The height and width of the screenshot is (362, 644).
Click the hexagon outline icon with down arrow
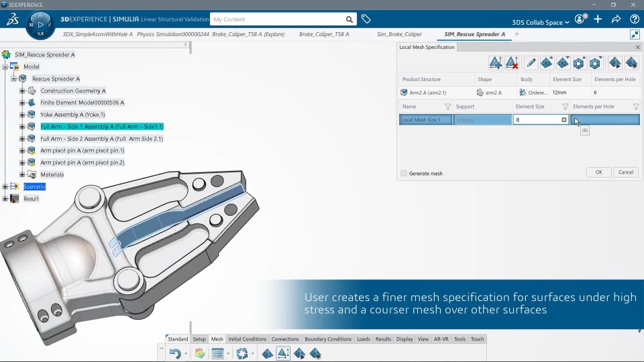(x=595, y=63)
